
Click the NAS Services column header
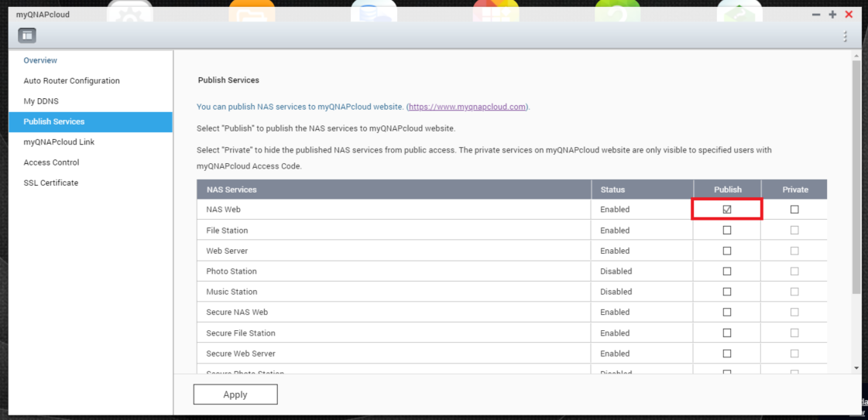point(393,190)
